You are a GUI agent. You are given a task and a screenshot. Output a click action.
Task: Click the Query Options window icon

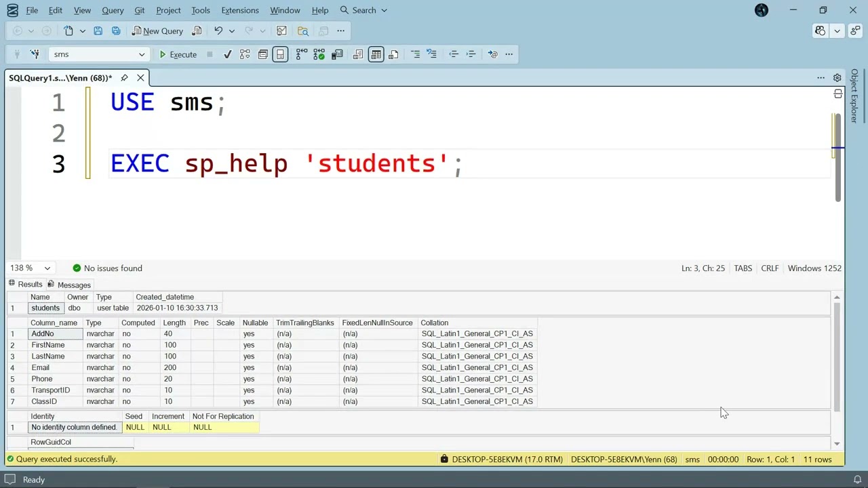[x=262, y=54]
